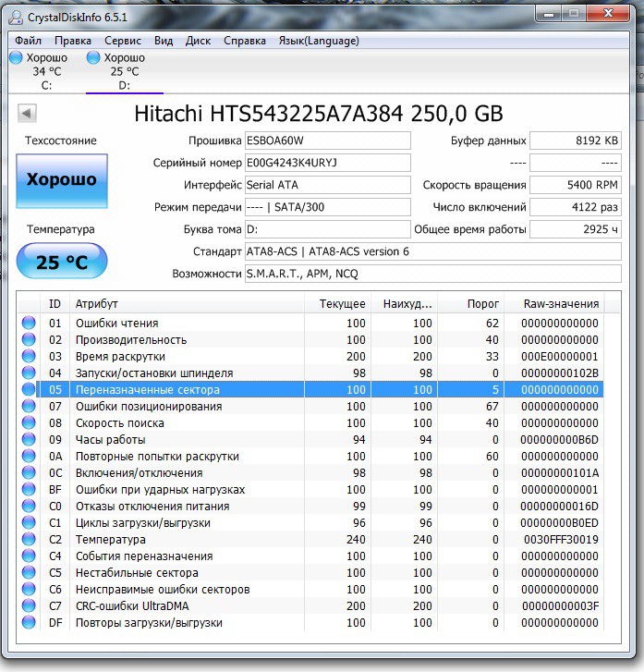This screenshot has height=672, width=644.
Task: Select the CRC-ошибки UltraDMA attribute text
Action: coord(132,606)
